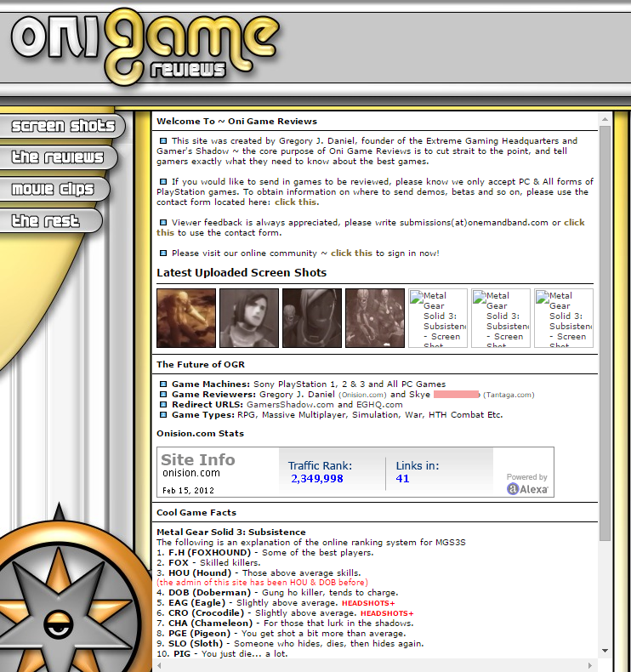Click the onision.com text in Site Info
The height and width of the screenshot is (672, 631).
click(x=191, y=473)
